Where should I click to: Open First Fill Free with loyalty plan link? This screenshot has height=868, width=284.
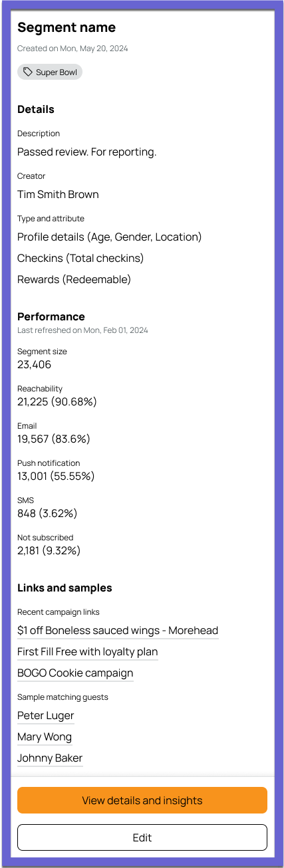point(88,652)
